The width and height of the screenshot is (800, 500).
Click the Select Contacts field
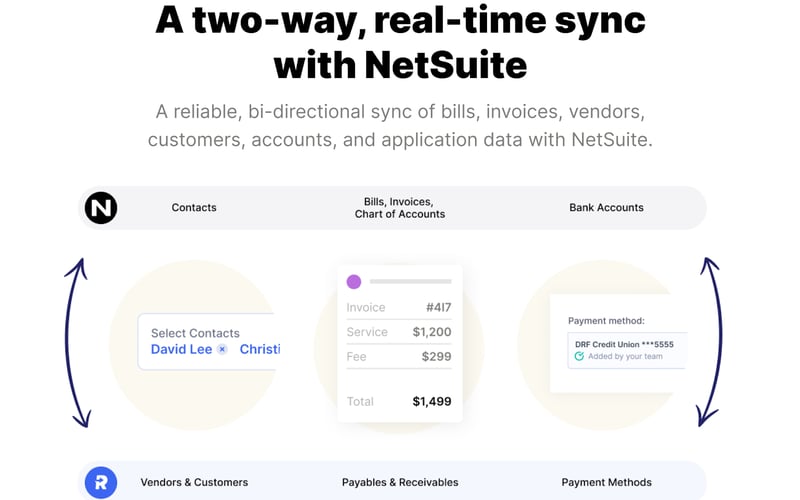click(x=195, y=333)
